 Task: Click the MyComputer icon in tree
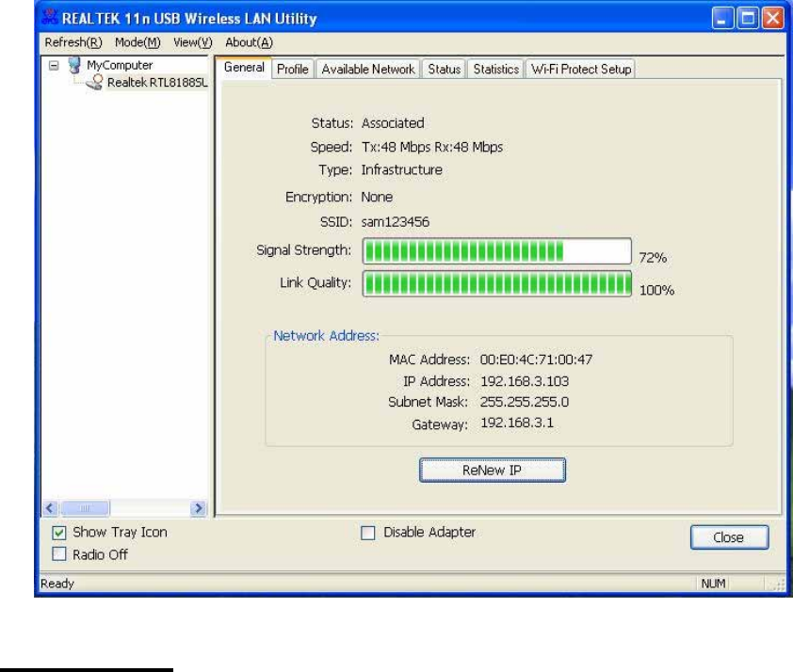click(x=74, y=65)
